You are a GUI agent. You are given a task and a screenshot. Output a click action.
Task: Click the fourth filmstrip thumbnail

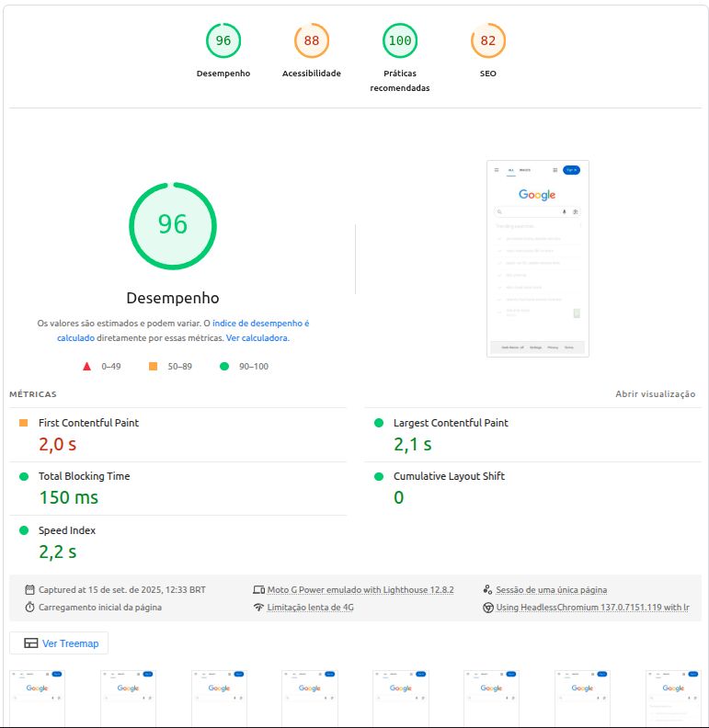click(310, 699)
